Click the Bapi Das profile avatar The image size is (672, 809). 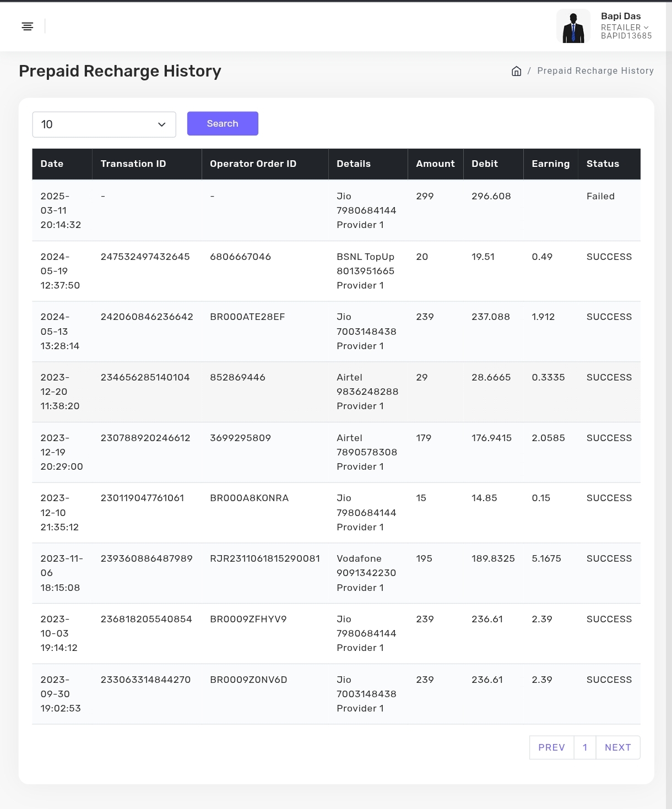click(573, 26)
